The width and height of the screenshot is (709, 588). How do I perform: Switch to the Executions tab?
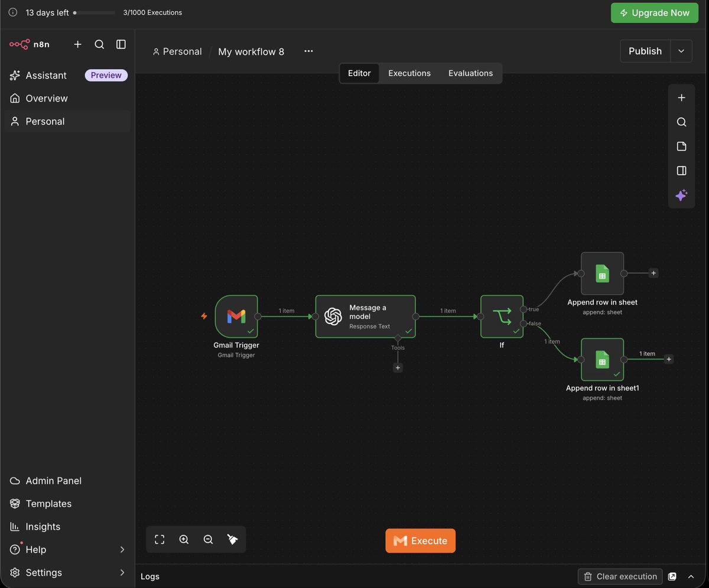409,73
